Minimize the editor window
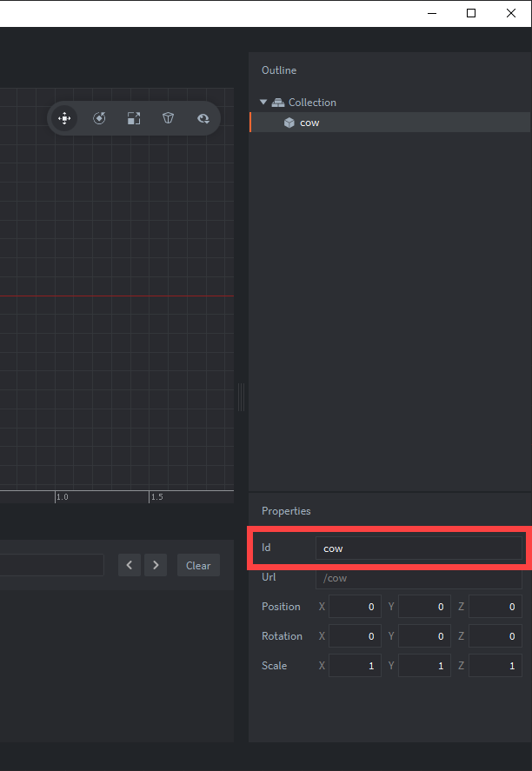The height and width of the screenshot is (771, 532). pyautogui.click(x=432, y=13)
